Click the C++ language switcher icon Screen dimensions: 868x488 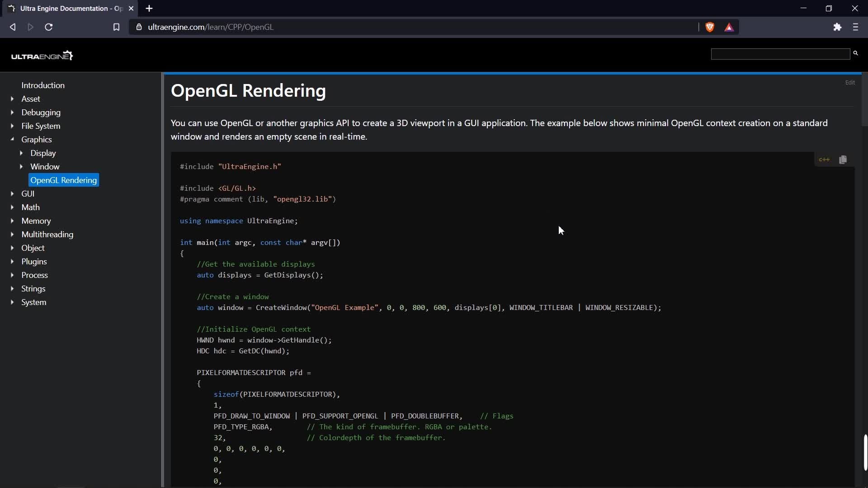[x=824, y=160]
